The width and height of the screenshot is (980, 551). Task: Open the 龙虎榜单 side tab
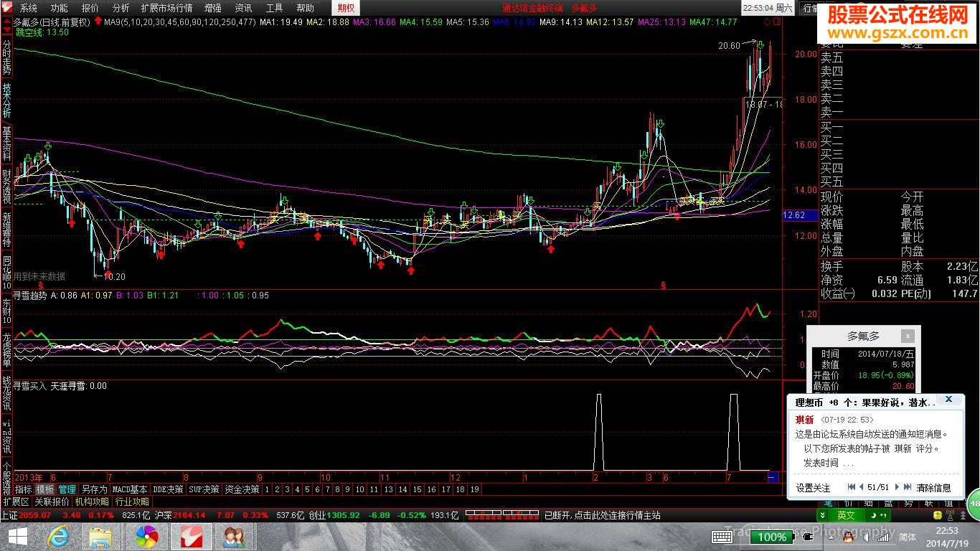click(x=6, y=349)
